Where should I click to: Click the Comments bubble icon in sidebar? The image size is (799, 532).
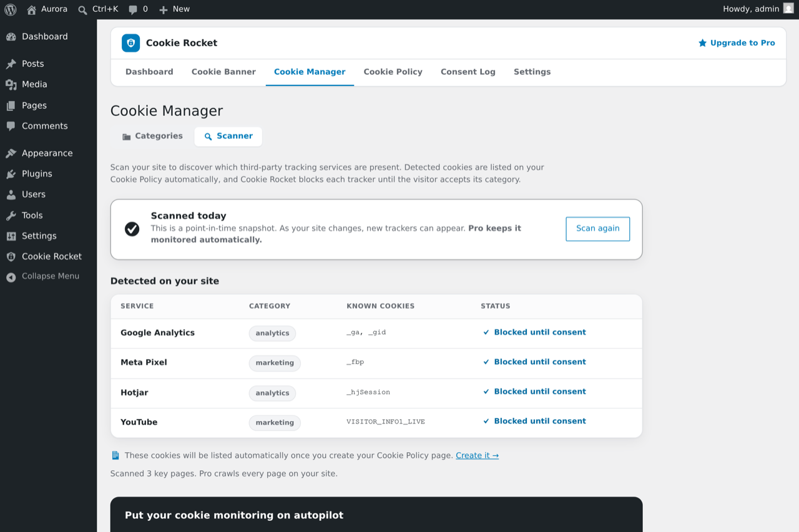(11, 126)
